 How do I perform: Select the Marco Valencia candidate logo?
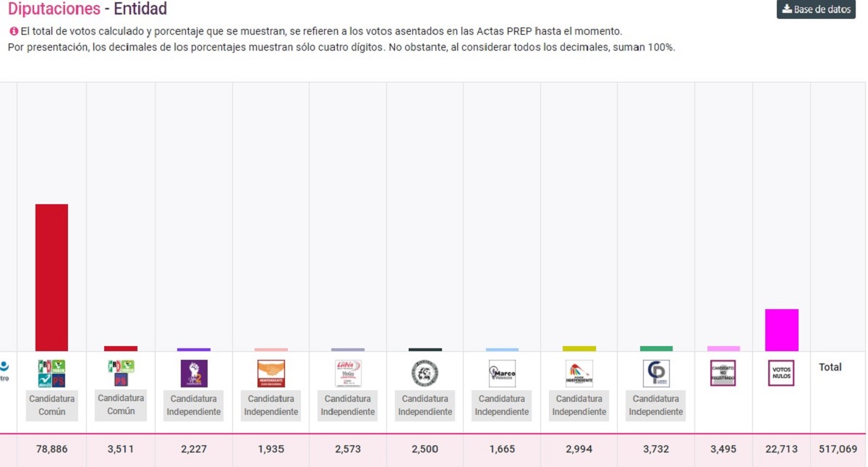point(501,373)
